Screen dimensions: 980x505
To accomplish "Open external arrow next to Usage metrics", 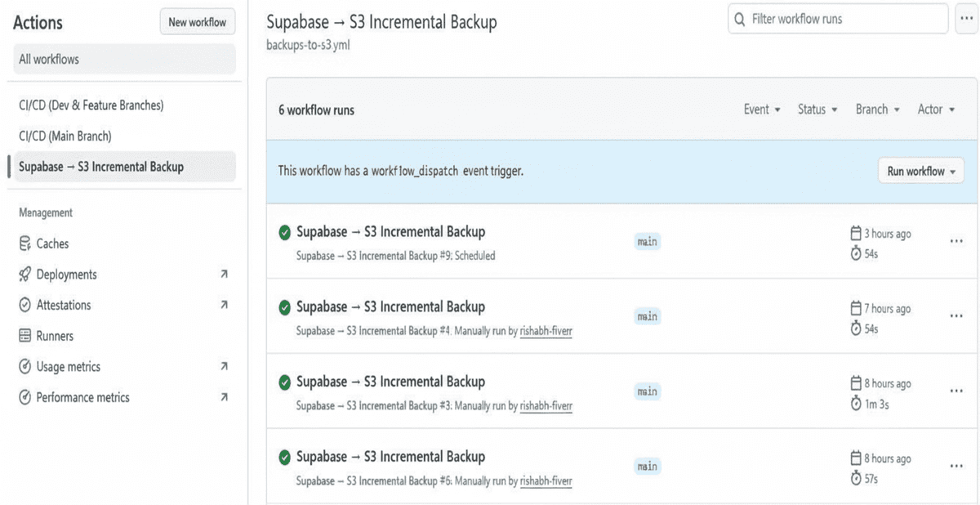I will [x=224, y=367].
